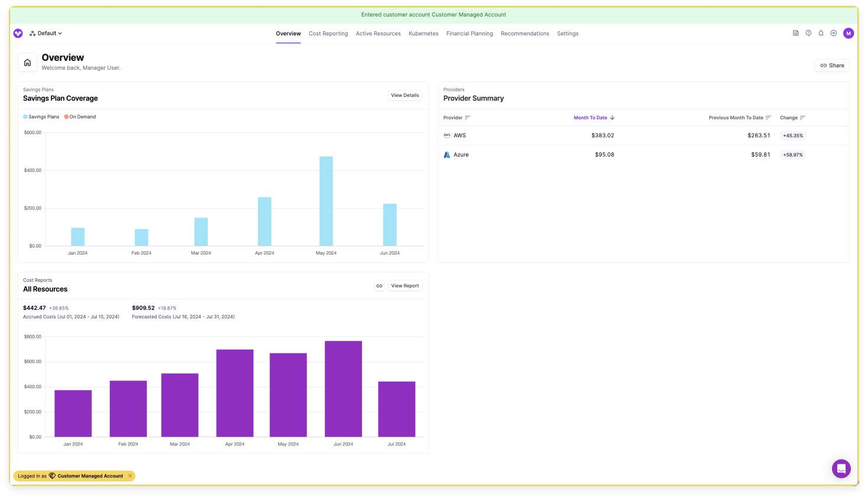Click the Vantage heart logo icon

coord(18,34)
